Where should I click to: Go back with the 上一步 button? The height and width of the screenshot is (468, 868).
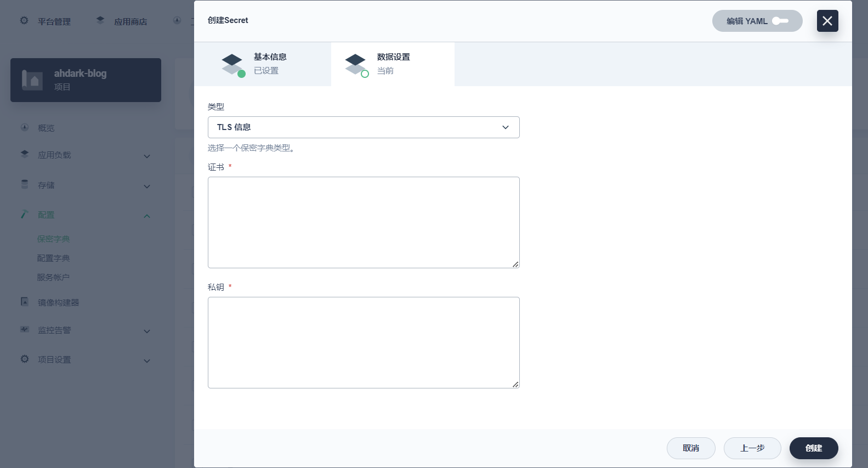click(752, 448)
